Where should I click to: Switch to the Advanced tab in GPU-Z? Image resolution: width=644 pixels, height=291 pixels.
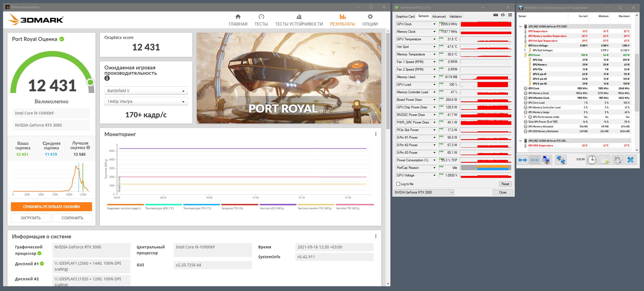click(439, 17)
